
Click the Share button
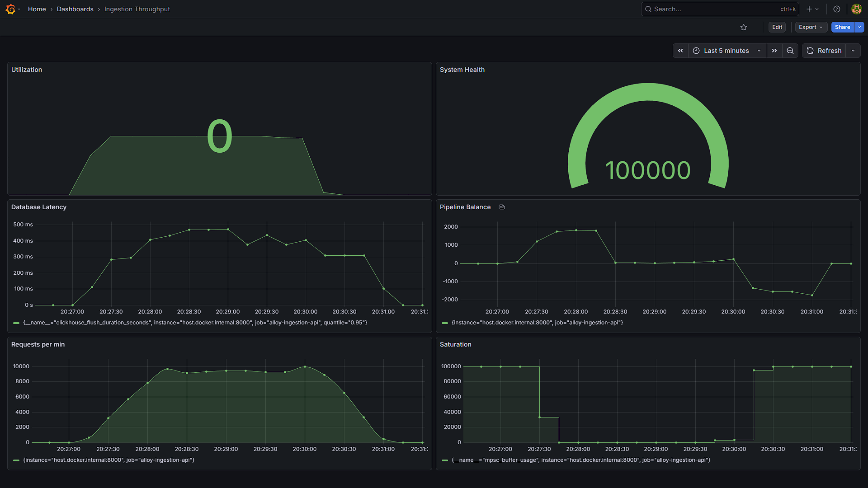pyautogui.click(x=842, y=27)
